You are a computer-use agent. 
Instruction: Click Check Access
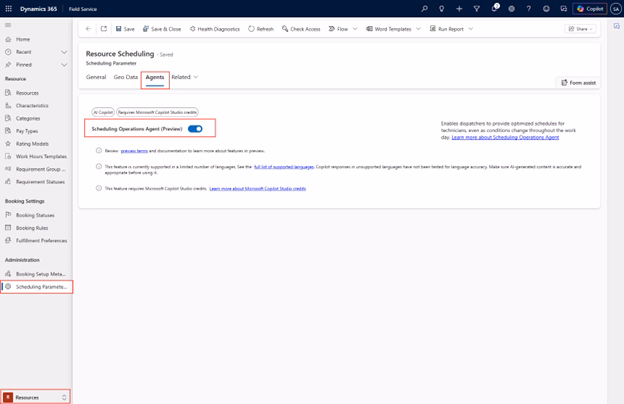[x=301, y=29]
